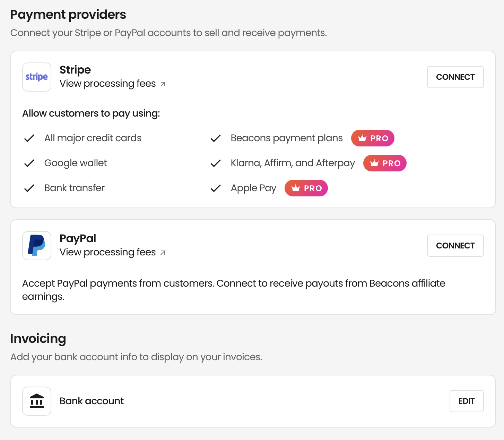Edit the Bank account info
This screenshot has height=440, width=504.
click(x=467, y=401)
